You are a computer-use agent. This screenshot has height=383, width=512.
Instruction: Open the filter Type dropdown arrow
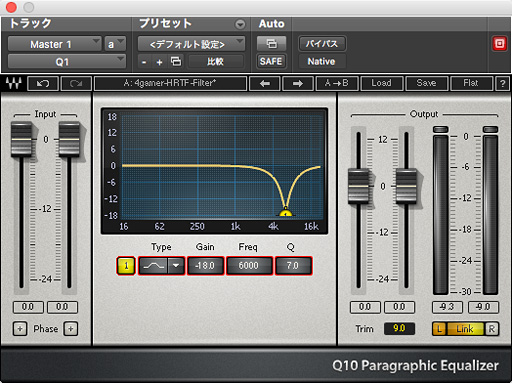point(176,266)
